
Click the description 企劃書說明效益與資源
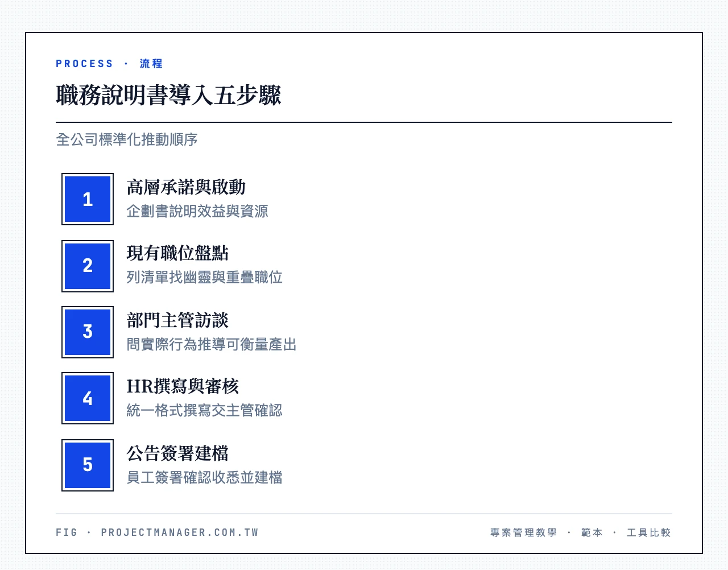tap(197, 212)
